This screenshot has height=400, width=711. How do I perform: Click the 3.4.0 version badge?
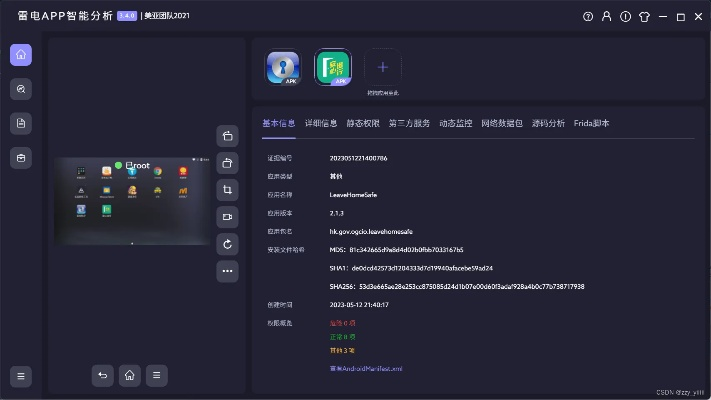click(x=127, y=16)
